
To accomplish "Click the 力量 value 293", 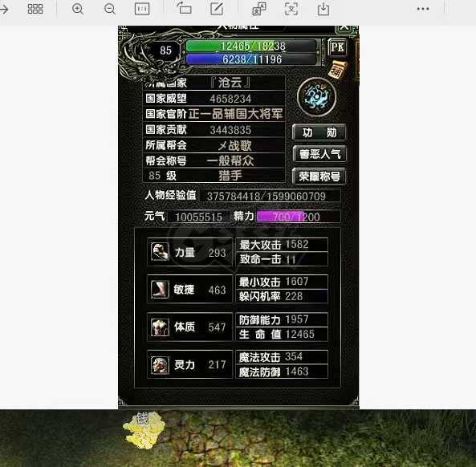I will click(217, 253).
